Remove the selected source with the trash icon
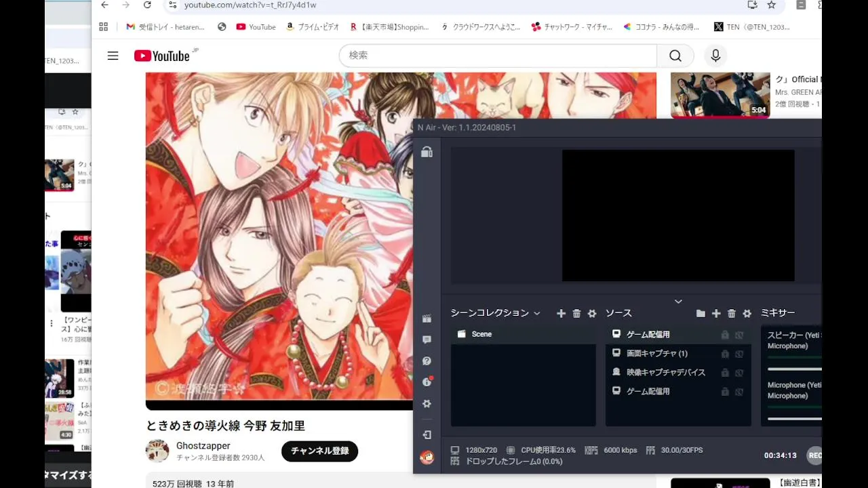The height and width of the screenshot is (488, 868). pyautogui.click(x=732, y=313)
